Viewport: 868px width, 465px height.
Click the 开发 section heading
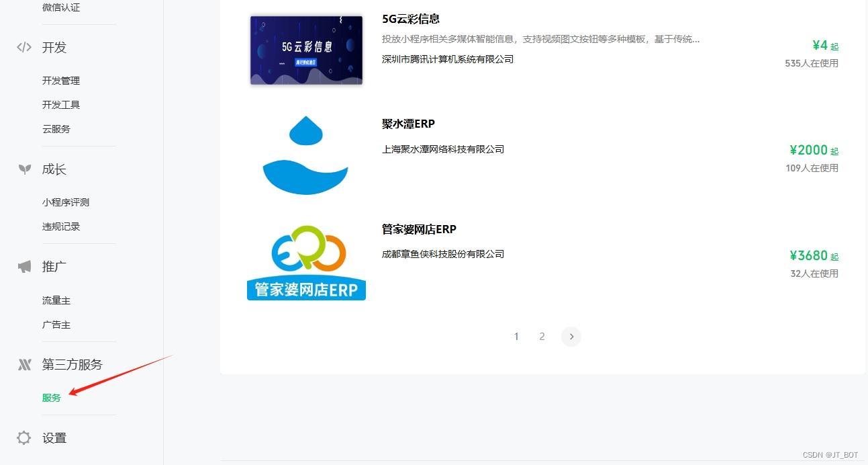pos(54,47)
